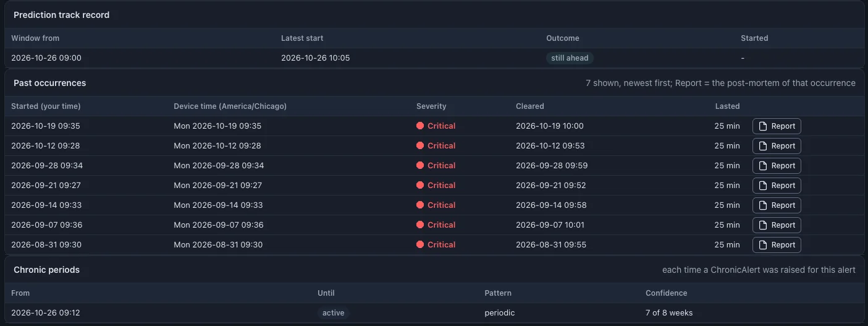The height and width of the screenshot is (326, 868).
Task: Click the 'Started (your time)' column header
Action: click(46, 106)
